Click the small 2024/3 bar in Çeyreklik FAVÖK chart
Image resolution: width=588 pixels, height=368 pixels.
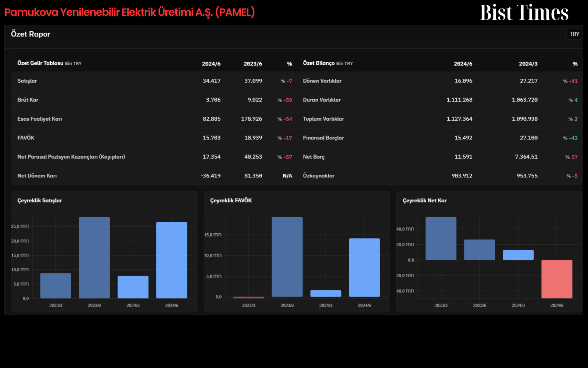coord(326,293)
